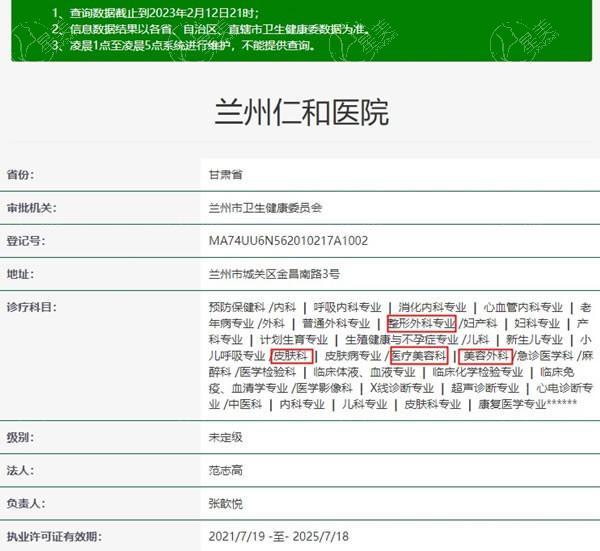Select registration number MA74UU6N562010217A1002
The image size is (600, 551).
[x=288, y=241]
